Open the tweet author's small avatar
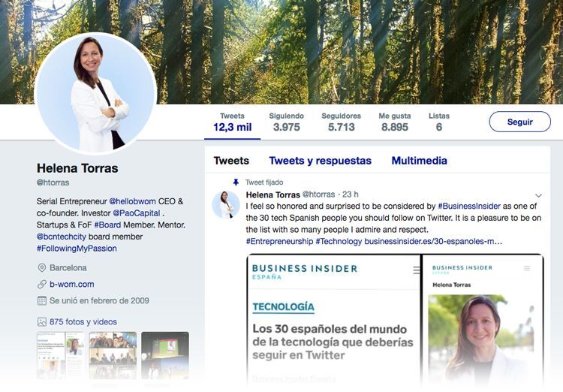The image size is (563, 392). [x=225, y=204]
